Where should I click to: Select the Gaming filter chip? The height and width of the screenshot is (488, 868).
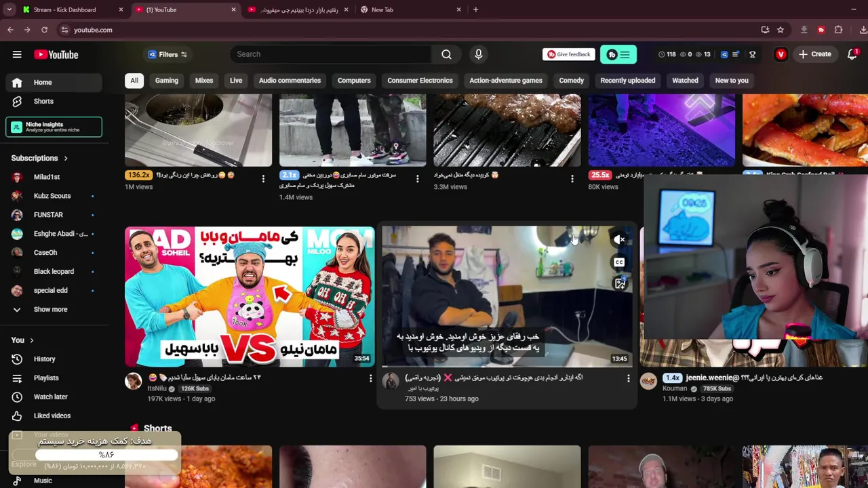[x=166, y=80]
